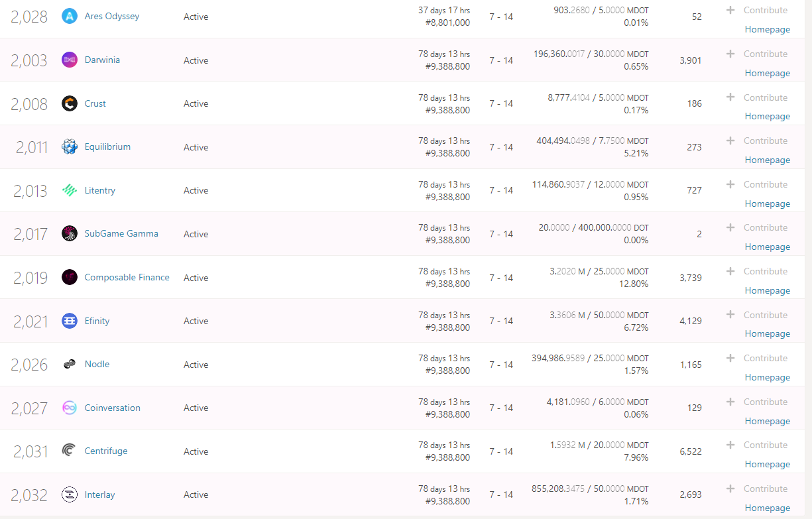Select parachain ID 2,032
The image size is (812, 519).
pyautogui.click(x=30, y=495)
